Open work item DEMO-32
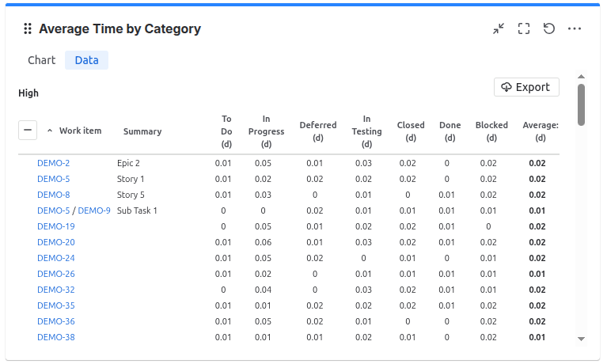The height and width of the screenshot is (364, 607). [x=56, y=290]
